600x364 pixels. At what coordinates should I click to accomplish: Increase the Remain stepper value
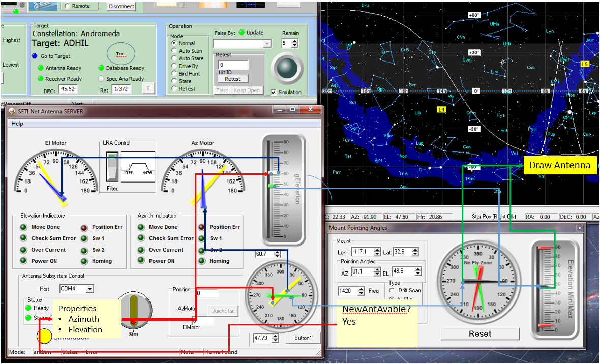[x=294, y=41]
